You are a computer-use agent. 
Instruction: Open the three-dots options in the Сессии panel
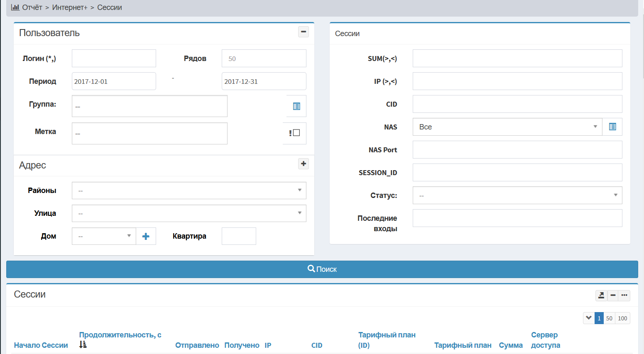[x=624, y=295]
